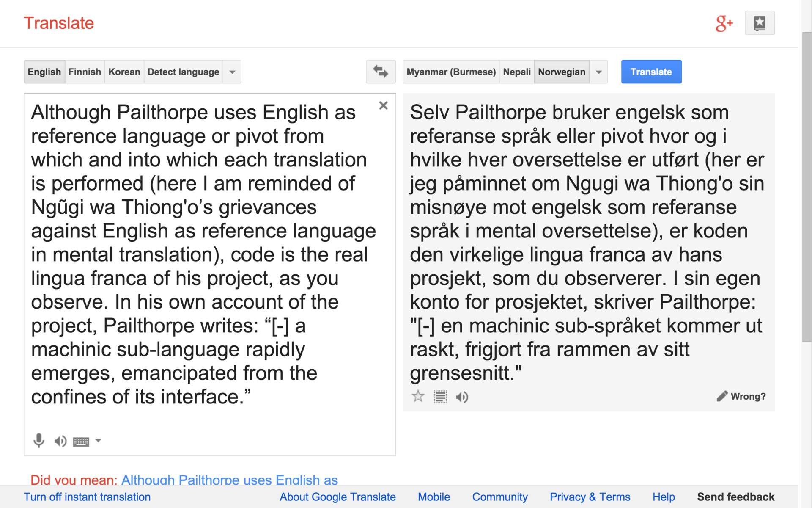The width and height of the screenshot is (812, 508).
Task: Expand the target language dropdown arrow
Action: (x=599, y=72)
